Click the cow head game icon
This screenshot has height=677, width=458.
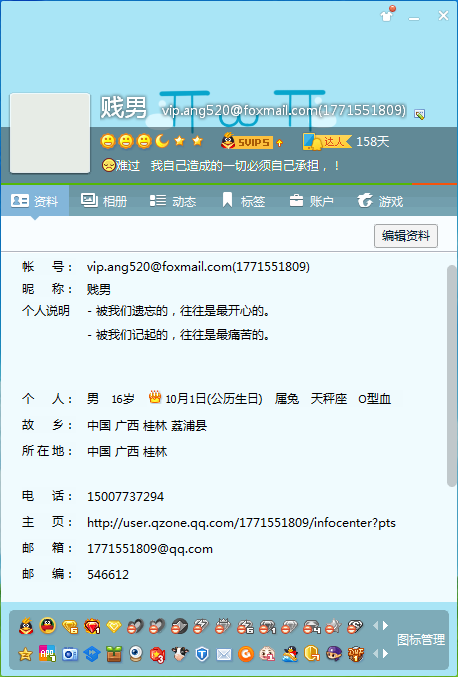pyautogui.click(x=180, y=654)
